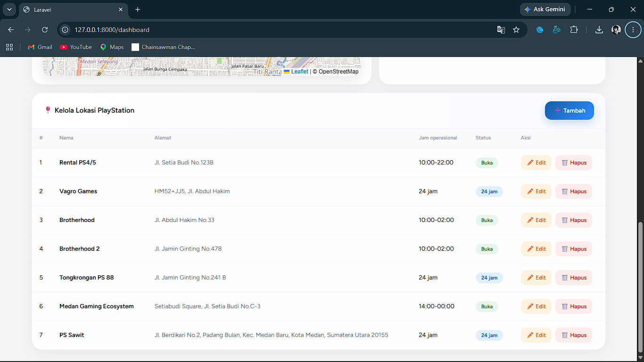Open the Leaflet link on the map
644x362 pixels.
(x=299, y=72)
